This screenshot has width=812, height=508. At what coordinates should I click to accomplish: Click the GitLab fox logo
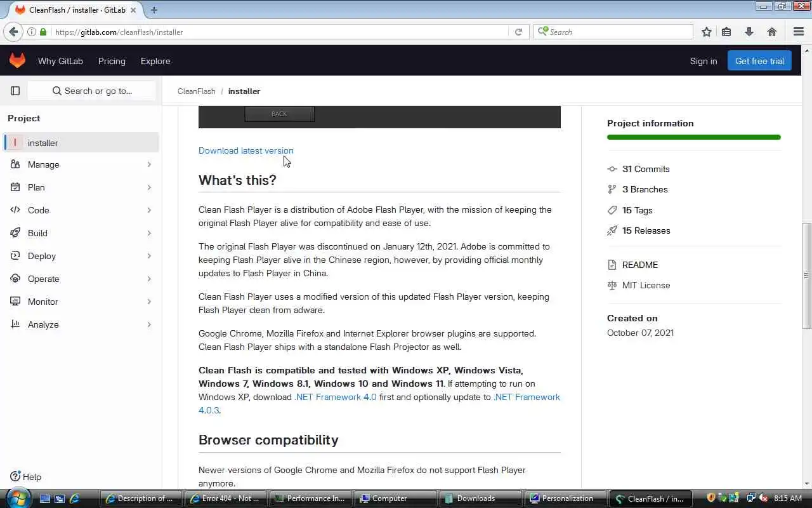click(17, 61)
